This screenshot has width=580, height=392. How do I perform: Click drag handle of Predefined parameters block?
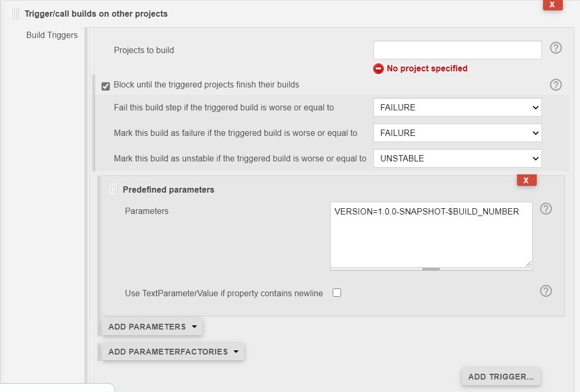coord(114,189)
